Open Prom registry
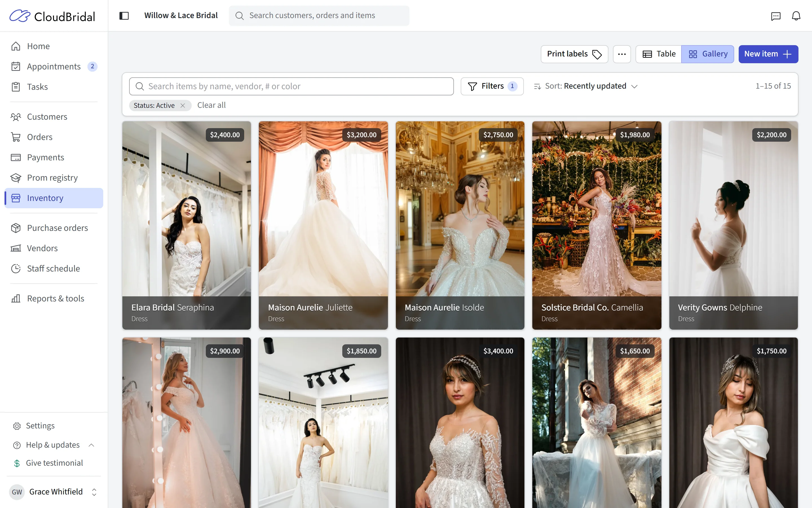Image resolution: width=812 pixels, height=508 pixels. (x=54, y=178)
